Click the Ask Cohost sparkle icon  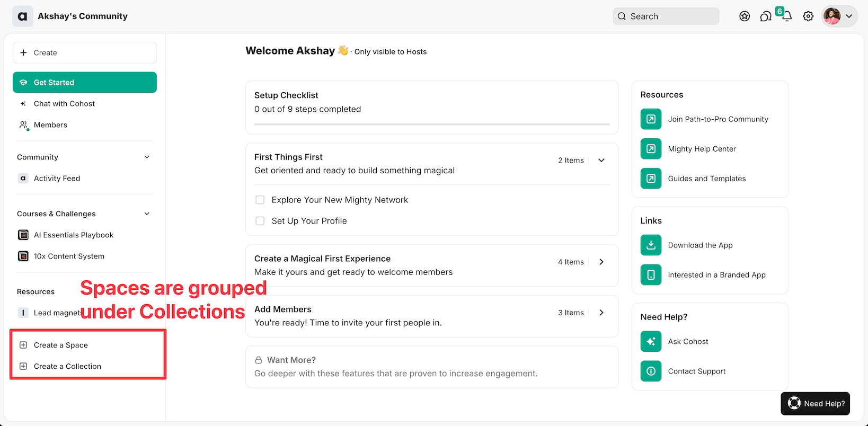click(651, 342)
